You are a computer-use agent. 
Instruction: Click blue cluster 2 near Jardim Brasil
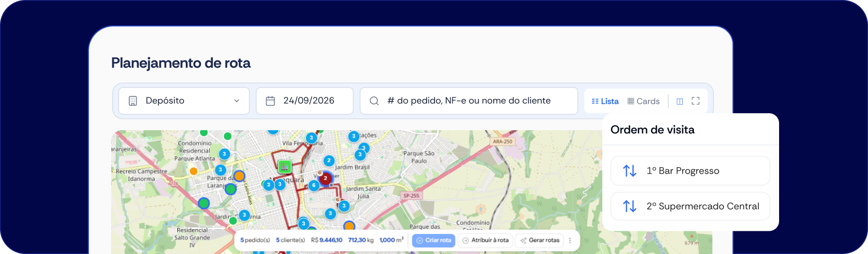coord(329,160)
